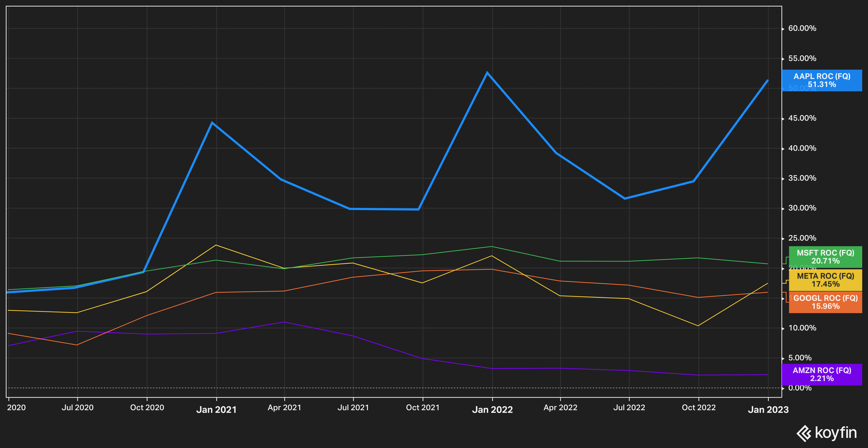The image size is (868, 448).
Task: Click the AMZN line peak at Apr 2021
Action: pos(284,322)
